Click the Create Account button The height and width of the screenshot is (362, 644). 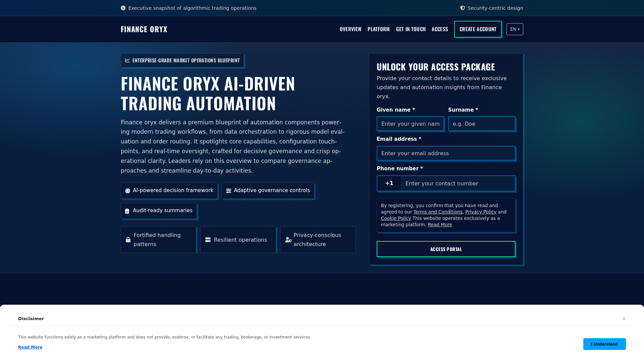click(478, 29)
